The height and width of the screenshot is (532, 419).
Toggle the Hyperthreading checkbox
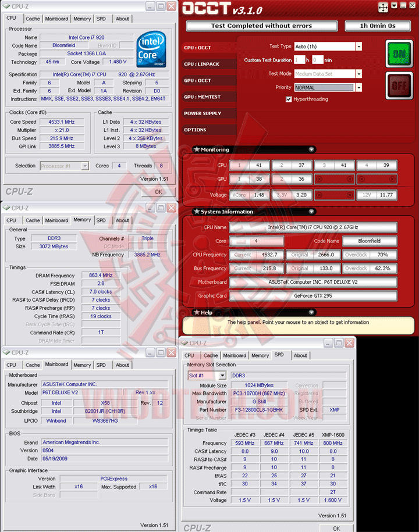click(x=289, y=99)
